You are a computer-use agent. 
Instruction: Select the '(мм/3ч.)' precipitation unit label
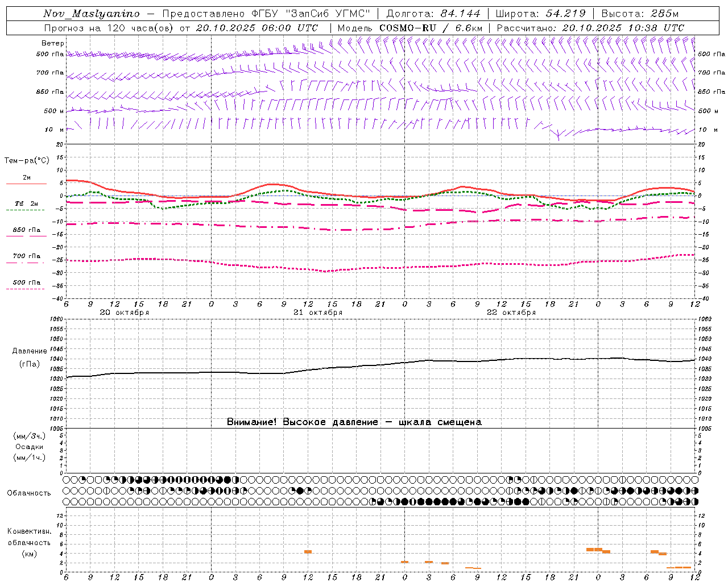pos(30,436)
